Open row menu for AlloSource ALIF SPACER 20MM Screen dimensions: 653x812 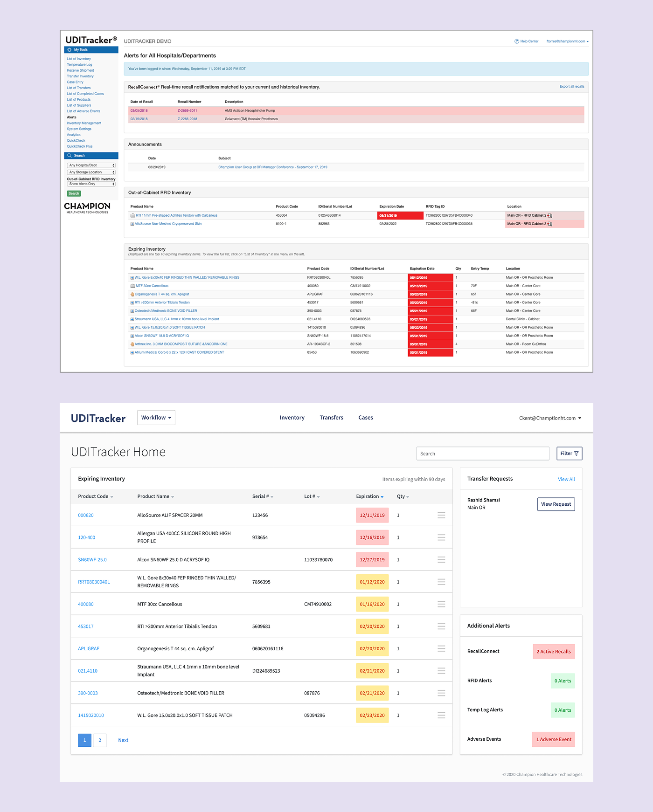tap(441, 515)
